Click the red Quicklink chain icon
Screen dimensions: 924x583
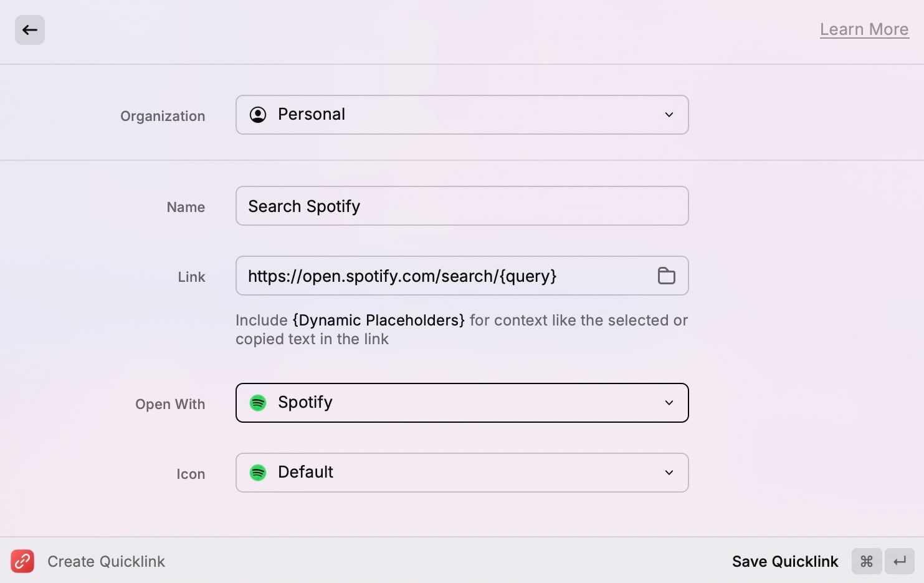pyautogui.click(x=22, y=561)
